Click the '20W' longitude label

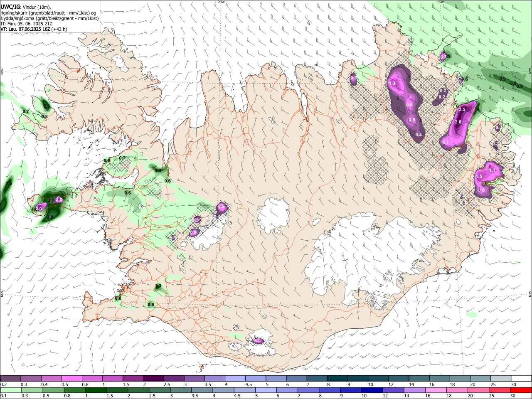221,2
